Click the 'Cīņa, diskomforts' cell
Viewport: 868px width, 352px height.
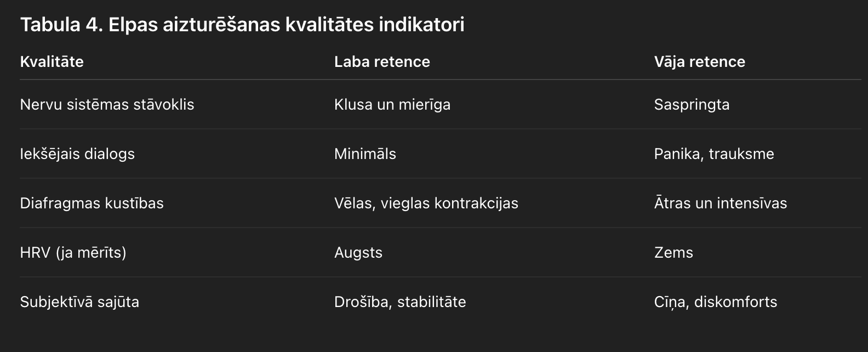click(x=715, y=302)
